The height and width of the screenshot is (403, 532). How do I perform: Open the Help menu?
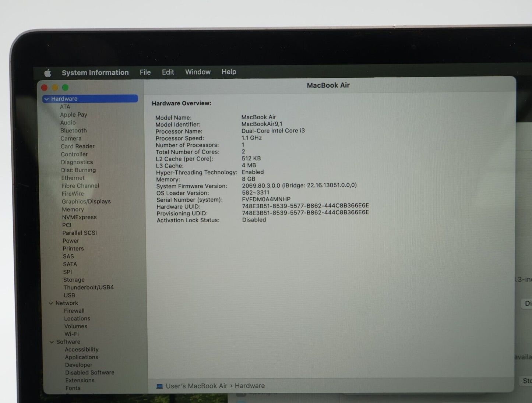point(229,72)
